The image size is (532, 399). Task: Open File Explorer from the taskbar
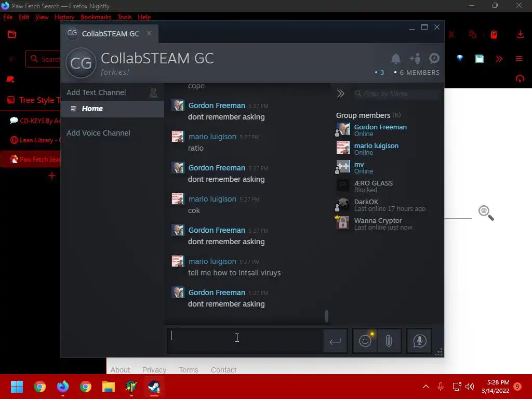point(109,387)
